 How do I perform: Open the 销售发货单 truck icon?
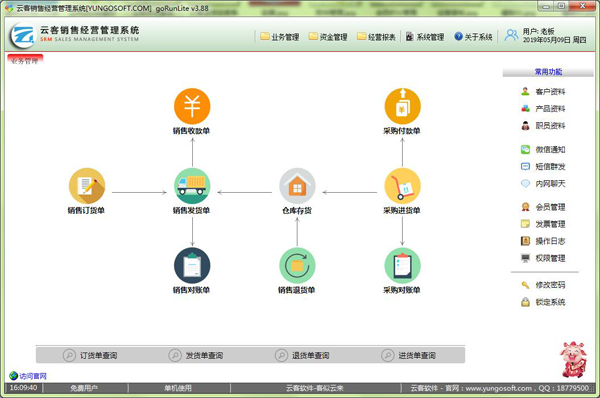pos(192,186)
